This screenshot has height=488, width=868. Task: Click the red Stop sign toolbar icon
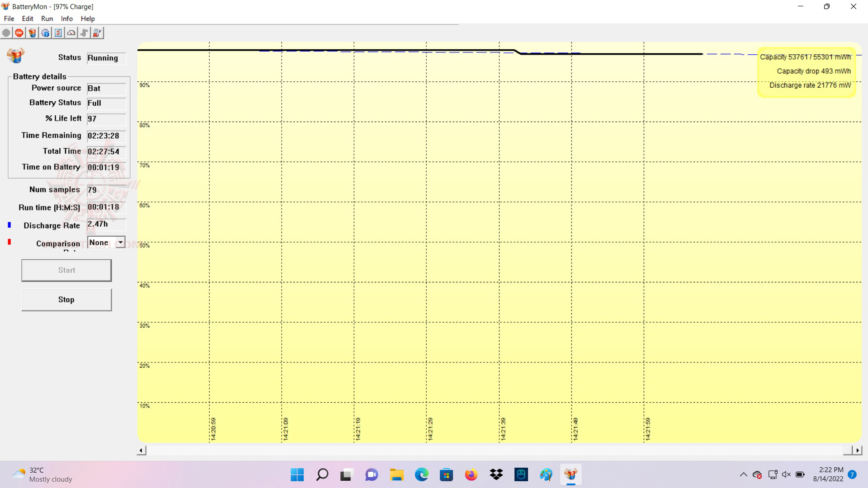pyautogui.click(x=19, y=33)
